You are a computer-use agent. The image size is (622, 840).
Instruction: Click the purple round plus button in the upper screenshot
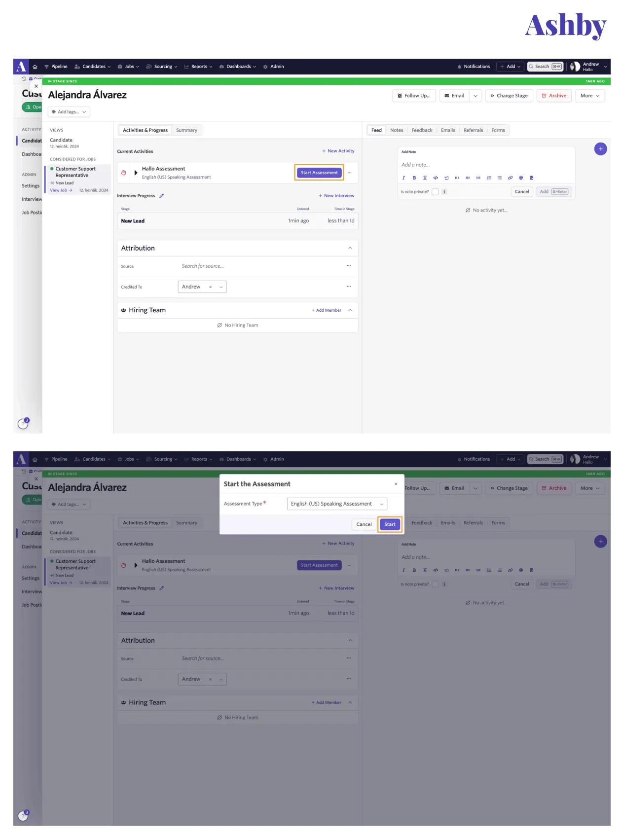click(x=600, y=149)
